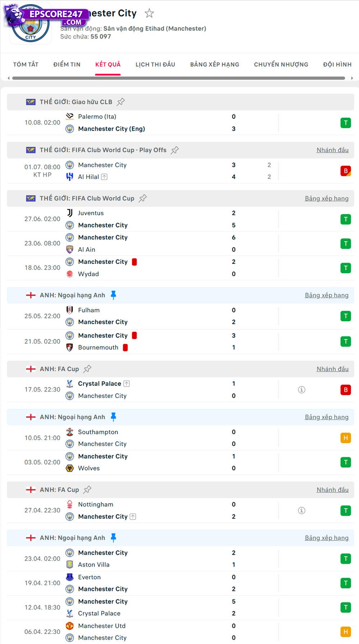Open the CHUYỂN NHƯỢNG tab
Viewport: 359px width, 644px height.
[x=281, y=65]
